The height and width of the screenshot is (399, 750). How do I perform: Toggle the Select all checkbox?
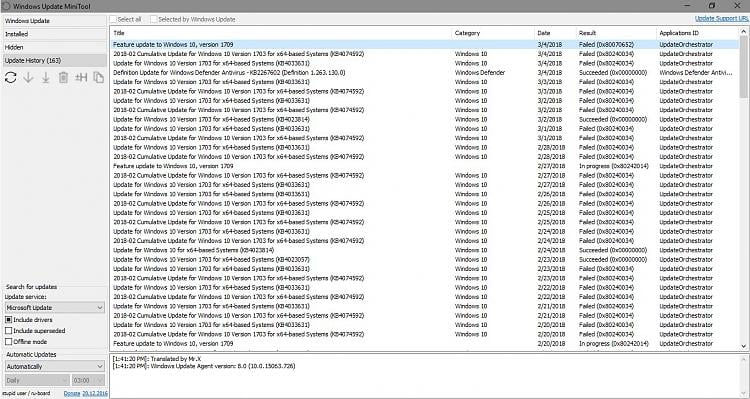113,20
